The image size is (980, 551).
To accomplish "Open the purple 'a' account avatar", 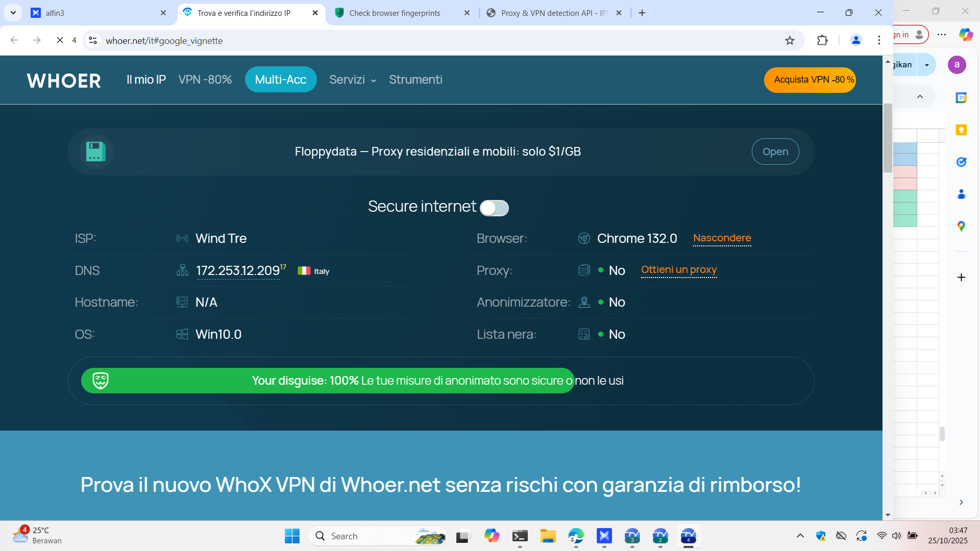I will click(x=957, y=65).
